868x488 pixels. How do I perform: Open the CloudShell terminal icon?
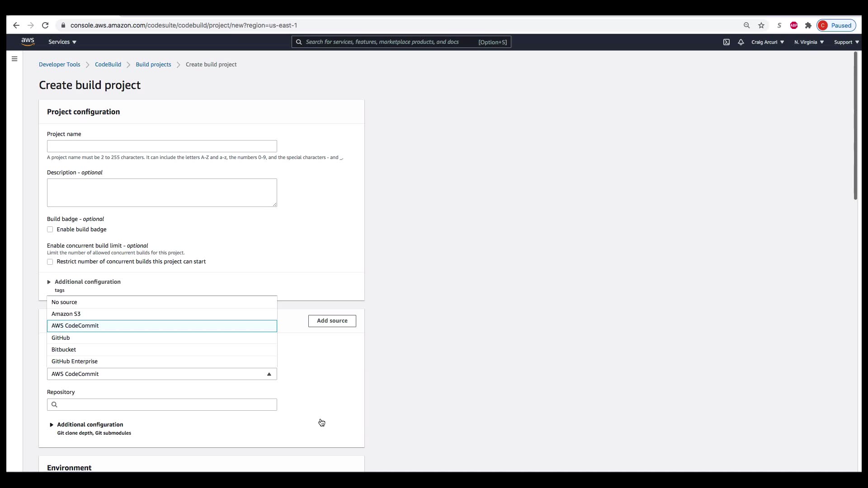pyautogui.click(x=726, y=42)
